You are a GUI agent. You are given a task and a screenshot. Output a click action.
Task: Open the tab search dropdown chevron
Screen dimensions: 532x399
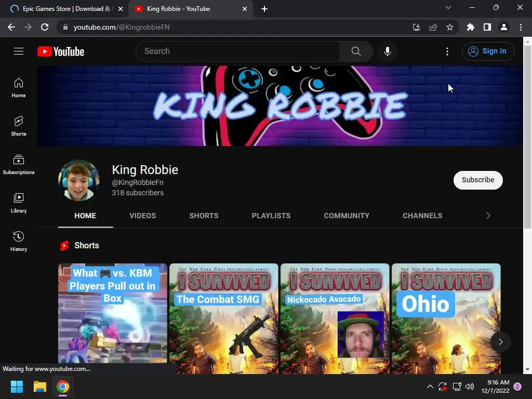click(x=448, y=7)
